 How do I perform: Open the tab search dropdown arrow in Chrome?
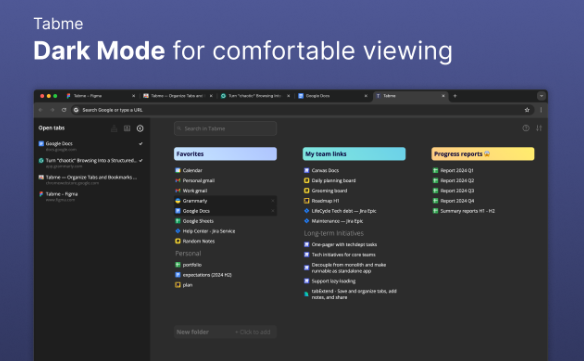(541, 96)
